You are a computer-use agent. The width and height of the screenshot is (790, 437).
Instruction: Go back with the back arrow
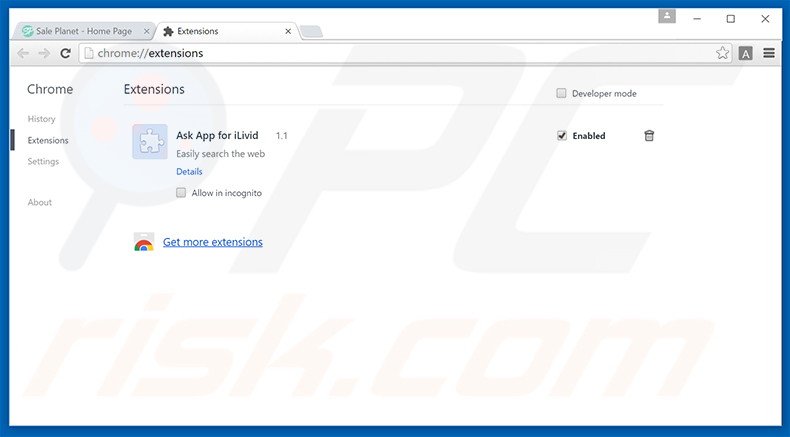[23, 53]
